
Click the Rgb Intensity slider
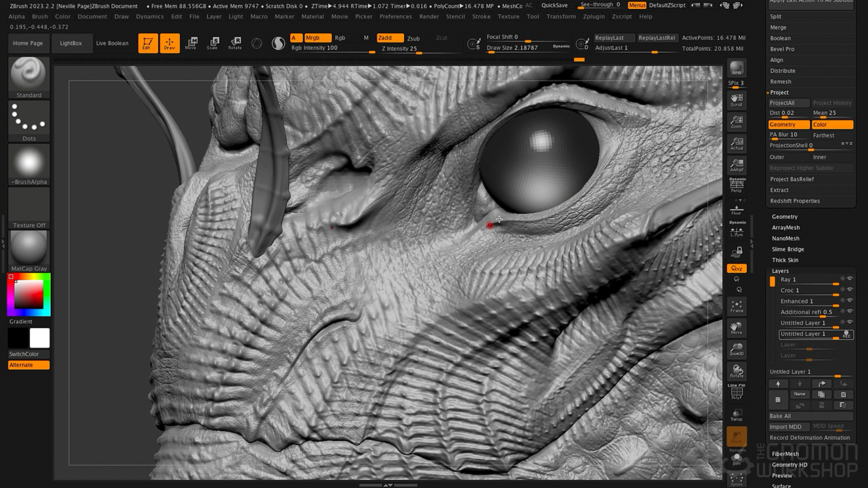(332, 49)
